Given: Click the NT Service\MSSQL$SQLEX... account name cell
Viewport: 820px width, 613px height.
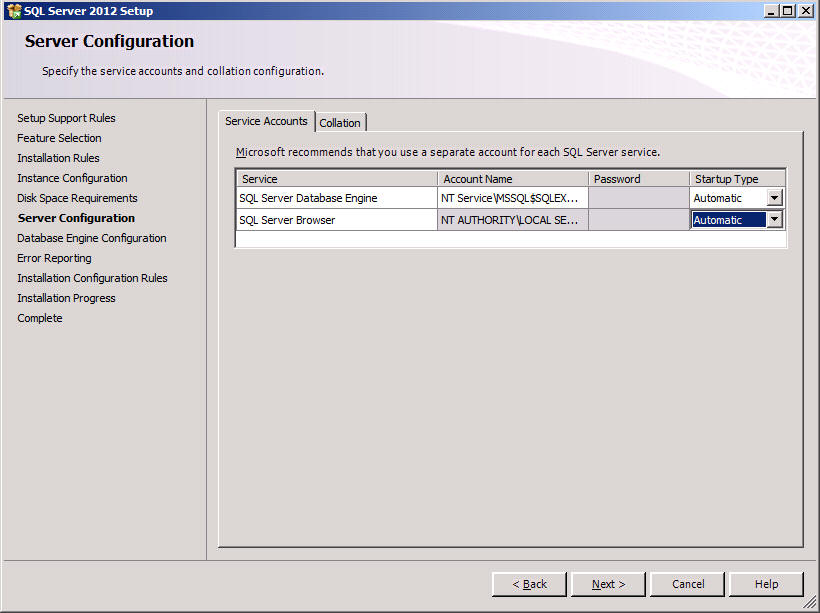Looking at the screenshot, I should pos(513,198).
